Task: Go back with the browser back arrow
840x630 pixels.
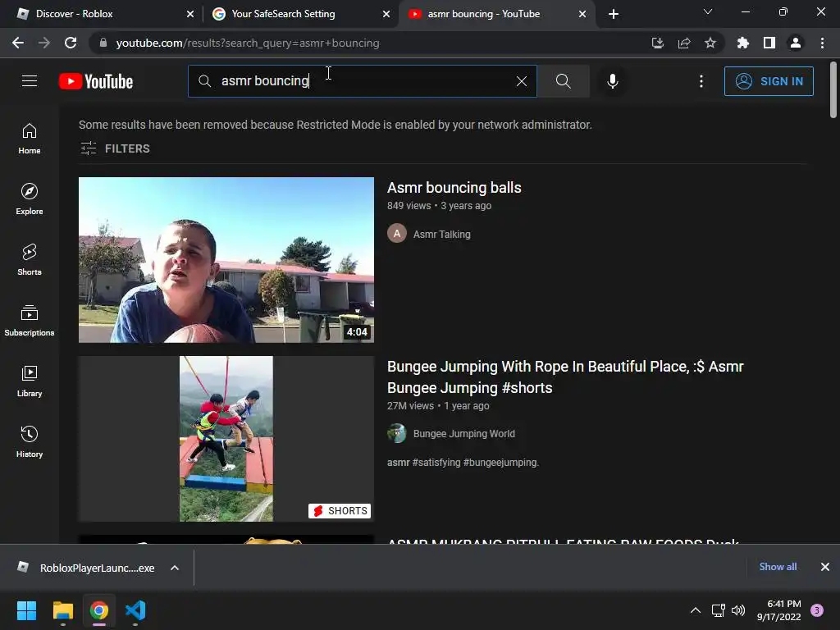Action: tap(18, 43)
